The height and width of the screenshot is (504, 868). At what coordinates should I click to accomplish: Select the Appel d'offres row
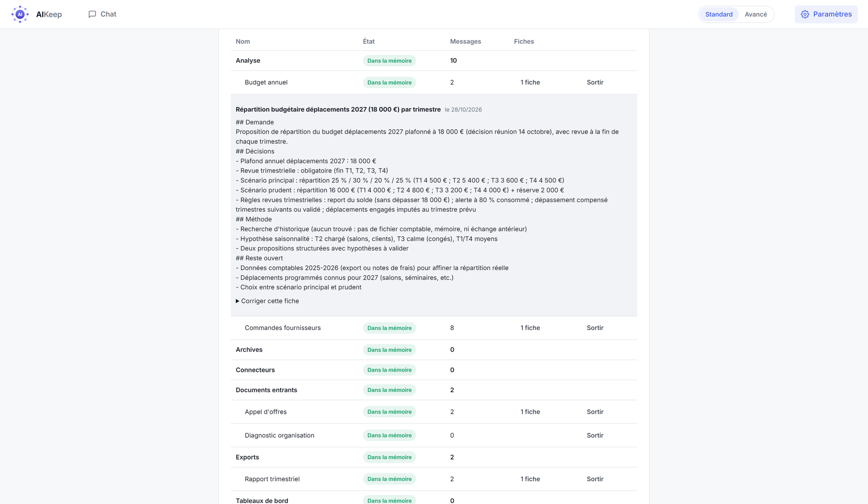pyautogui.click(x=434, y=412)
